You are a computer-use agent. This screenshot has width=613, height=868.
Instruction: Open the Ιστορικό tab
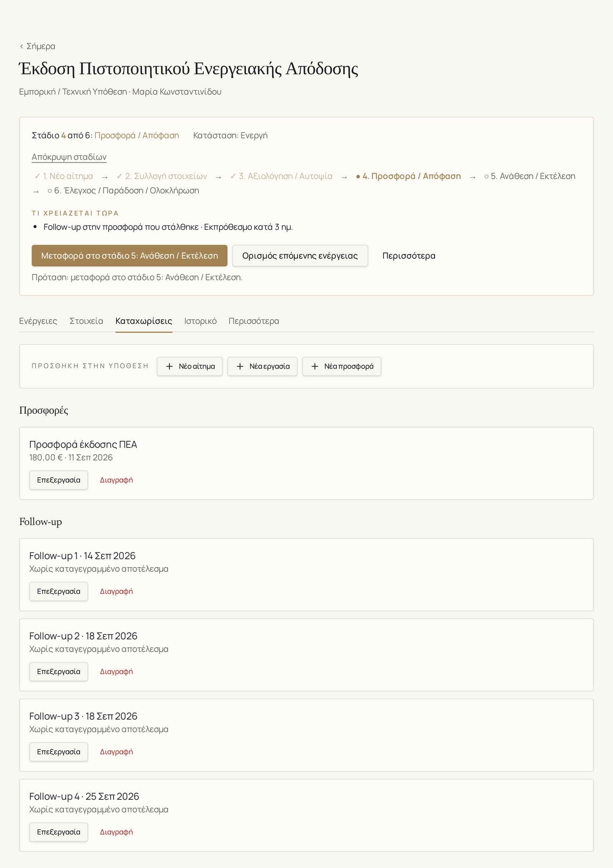(200, 321)
